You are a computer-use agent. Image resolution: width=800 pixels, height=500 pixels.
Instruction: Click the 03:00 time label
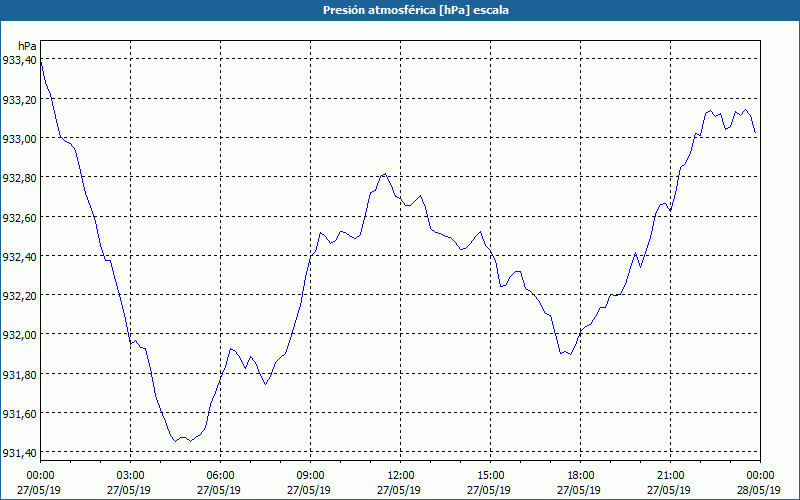pos(131,476)
